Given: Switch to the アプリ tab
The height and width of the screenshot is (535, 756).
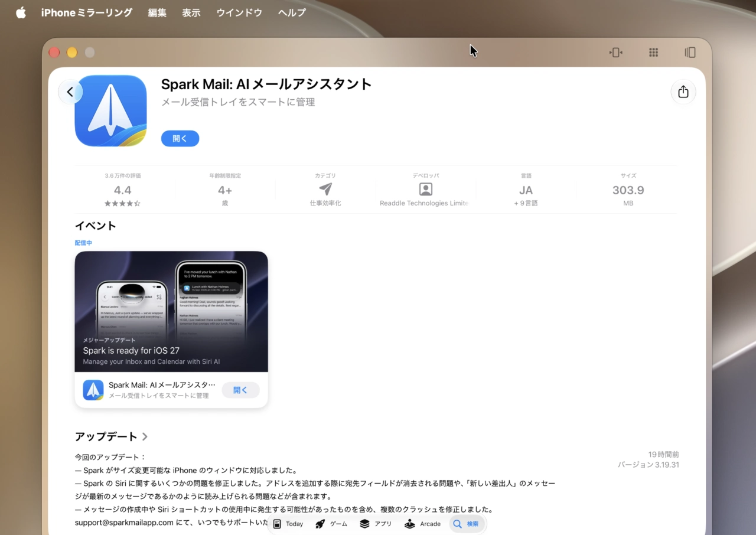Looking at the screenshot, I should (x=376, y=524).
